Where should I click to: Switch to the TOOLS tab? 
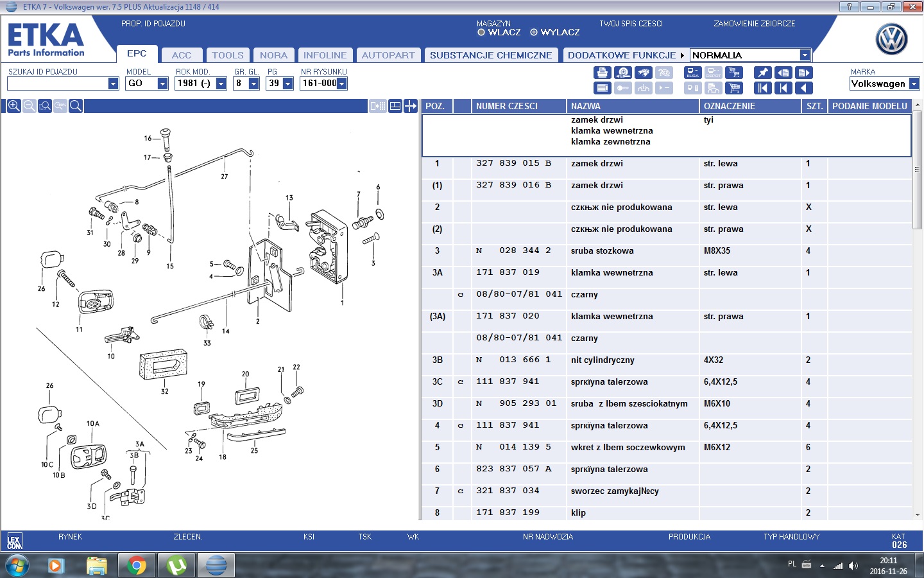click(x=228, y=55)
